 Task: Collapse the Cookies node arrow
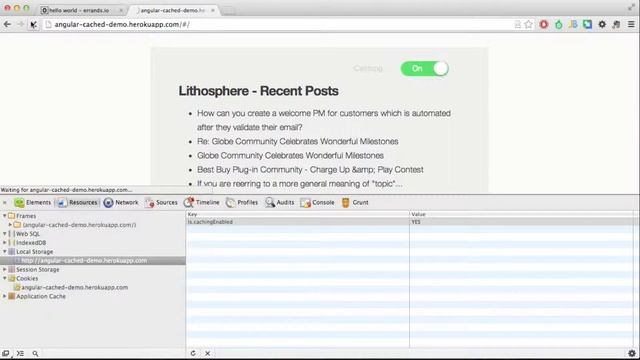(x=4, y=278)
